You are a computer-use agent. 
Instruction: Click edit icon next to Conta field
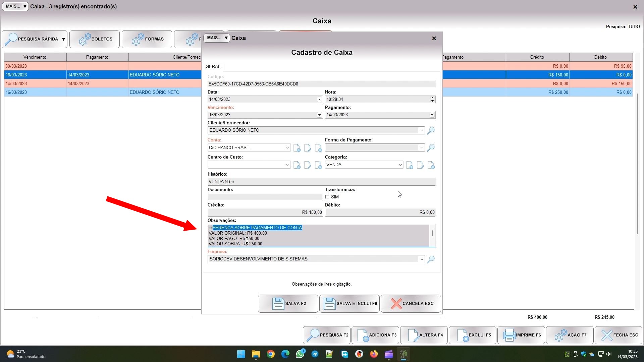[x=308, y=148]
